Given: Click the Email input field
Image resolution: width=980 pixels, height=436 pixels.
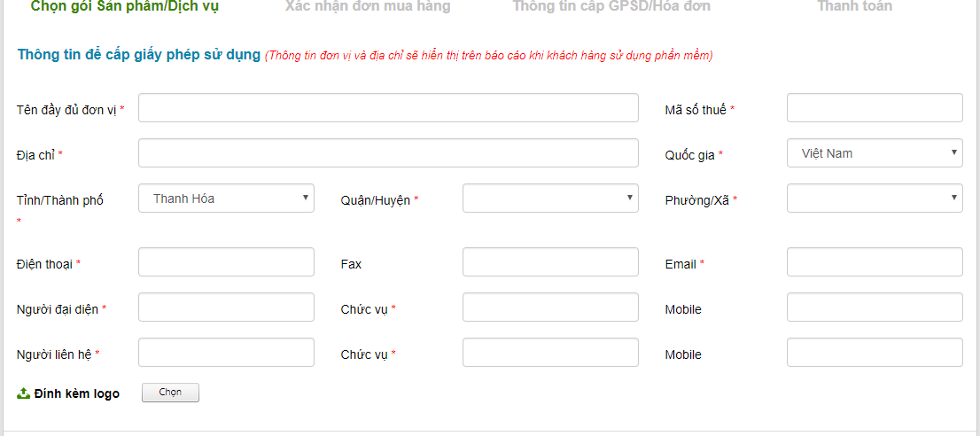Looking at the screenshot, I should pyautogui.click(x=875, y=261).
